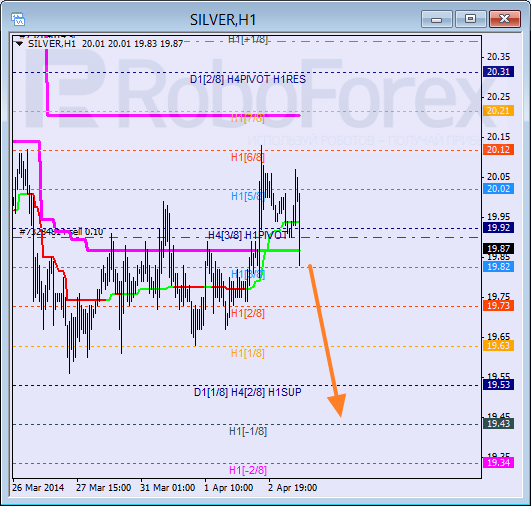Select the H1[6/8] level label
The width and height of the screenshot is (531, 506).
click(x=248, y=157)
